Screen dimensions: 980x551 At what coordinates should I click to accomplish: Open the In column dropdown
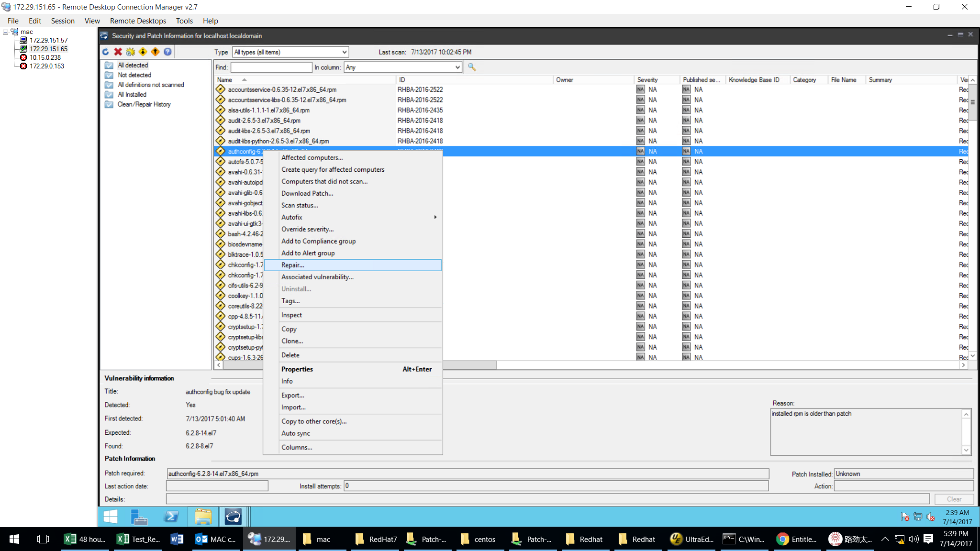point(401,67)
